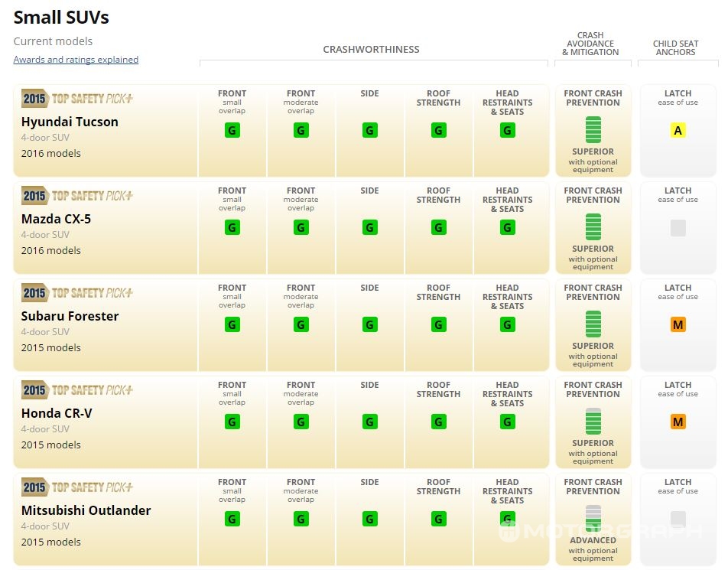Click the Mitsubishi Outlander model name
Viewport: 728px width, 570px height.
click(x=86, y=510)
